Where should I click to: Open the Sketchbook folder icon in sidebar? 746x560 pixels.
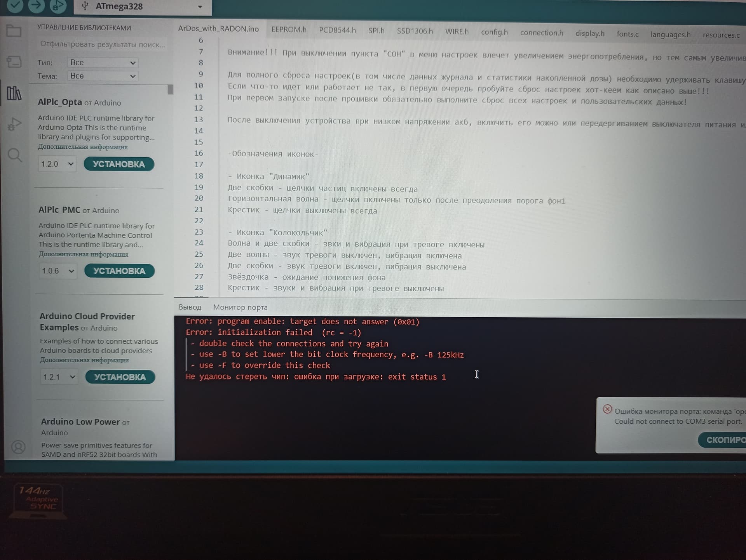coord(14,31)
